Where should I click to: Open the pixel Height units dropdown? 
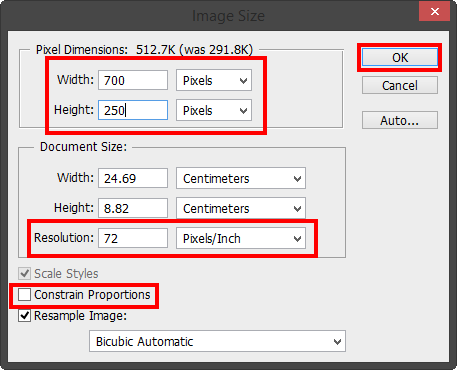tap(214, 110)
